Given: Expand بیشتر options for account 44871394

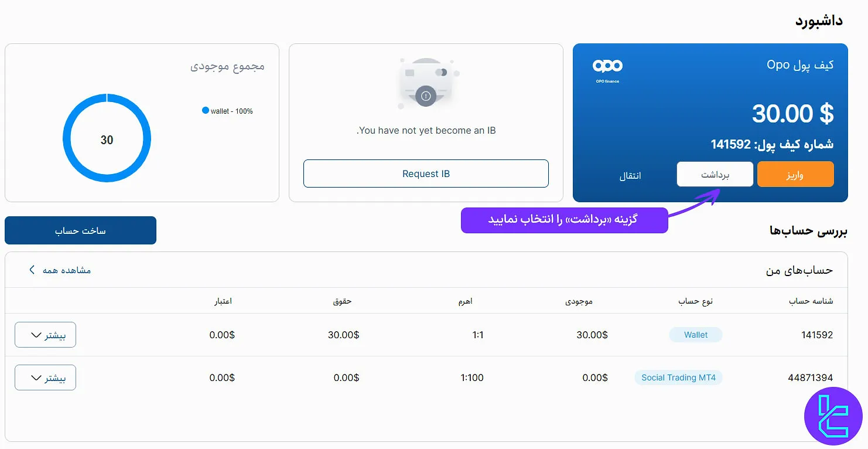Looking at the screenshot, I should (45, 377).
